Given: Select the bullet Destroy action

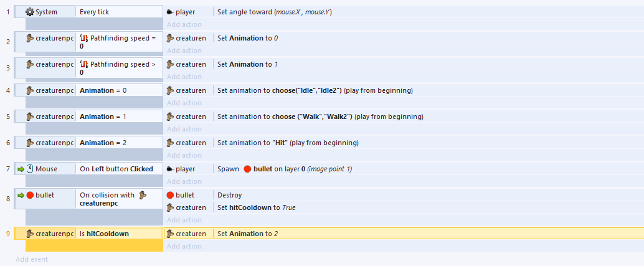Looking at the screenshot, I should pyautogui.click(x=229, y=195).
